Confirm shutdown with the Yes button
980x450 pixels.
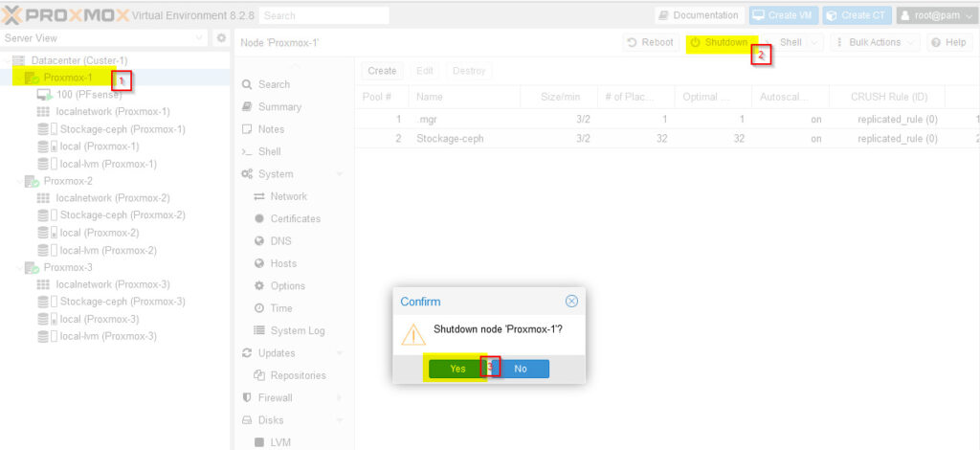point(457,369)
